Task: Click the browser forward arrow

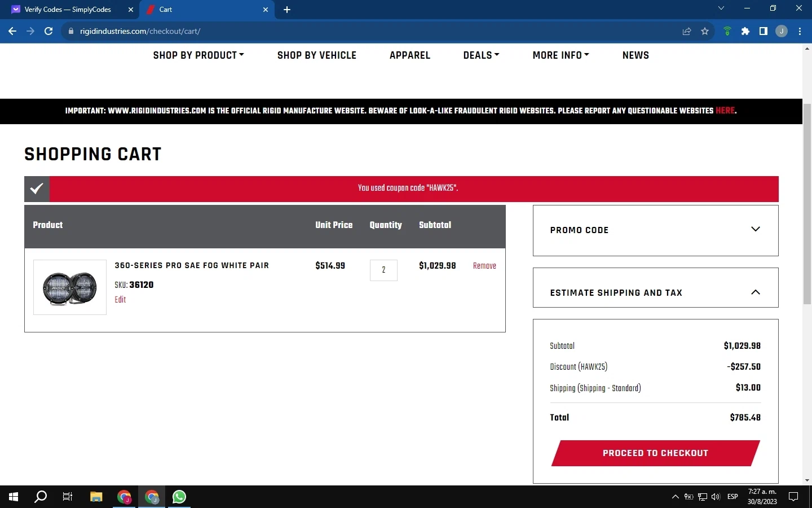Action: pyautogui.click(x=30, y=31)
